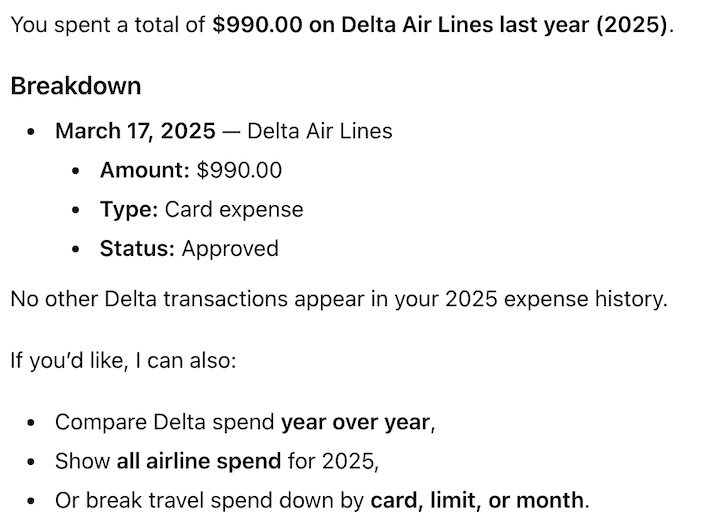This screenshot has width=706, height=526.
Task: Click the "Compare Delta spend" suggestion
Action: (x=165, y=422)
